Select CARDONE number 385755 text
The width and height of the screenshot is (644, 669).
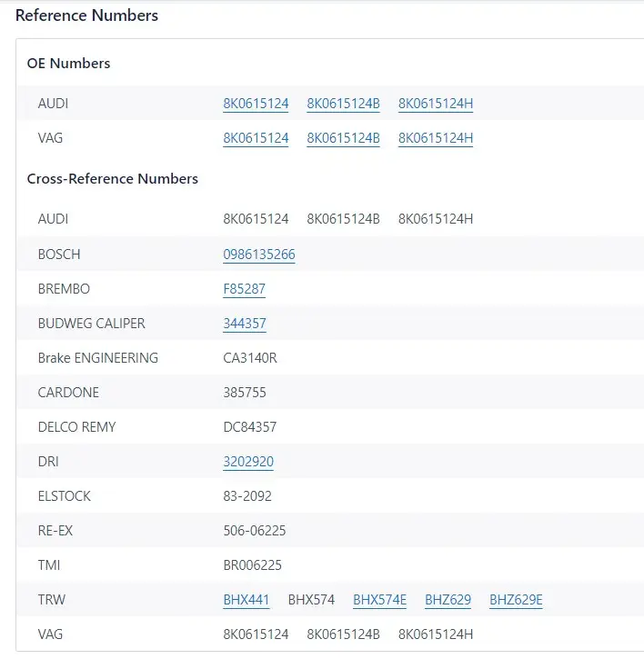coord(245,393)
